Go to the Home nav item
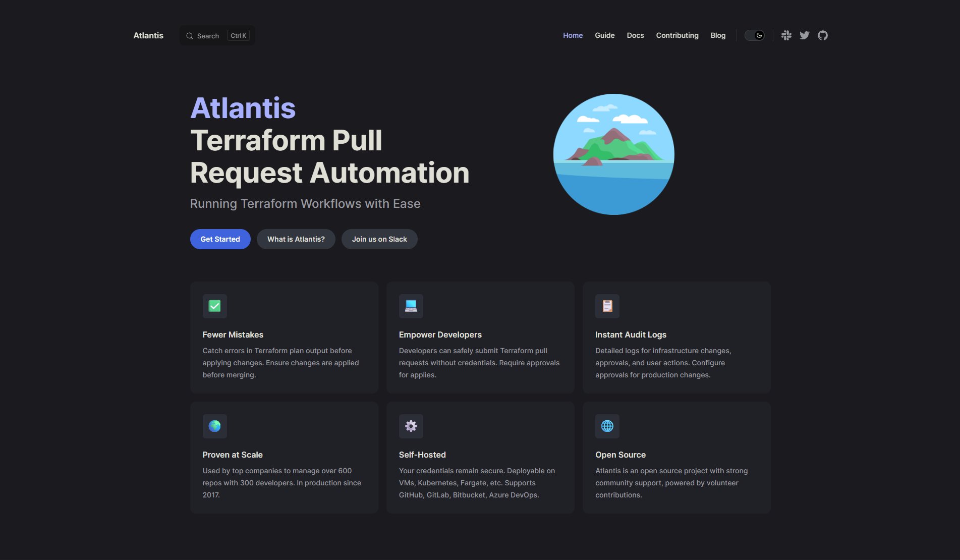The height and width of the screenshot is (560, 960). [x=573, y=35]
